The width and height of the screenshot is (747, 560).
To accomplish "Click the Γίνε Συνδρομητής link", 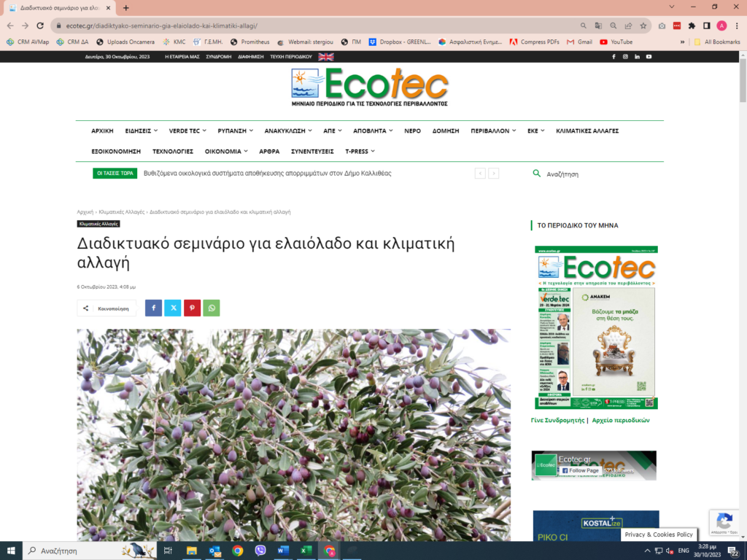I will click(557, 420).
